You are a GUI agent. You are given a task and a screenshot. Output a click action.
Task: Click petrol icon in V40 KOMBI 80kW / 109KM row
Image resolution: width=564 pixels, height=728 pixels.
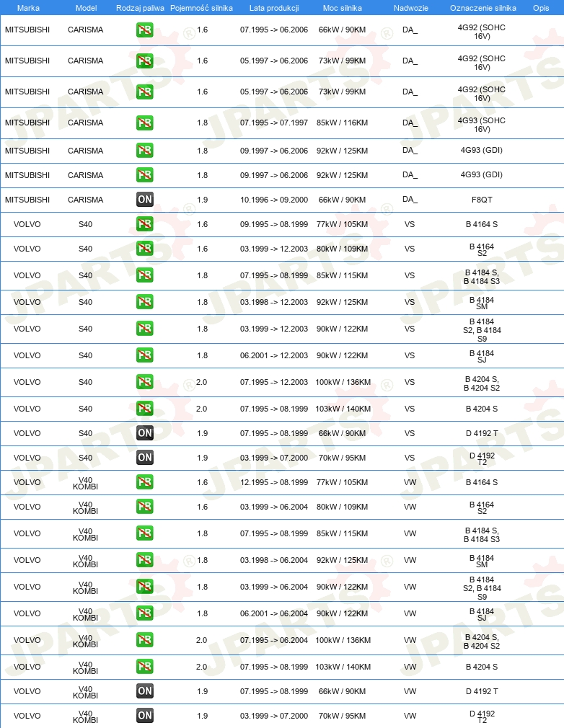click(145, 507)
